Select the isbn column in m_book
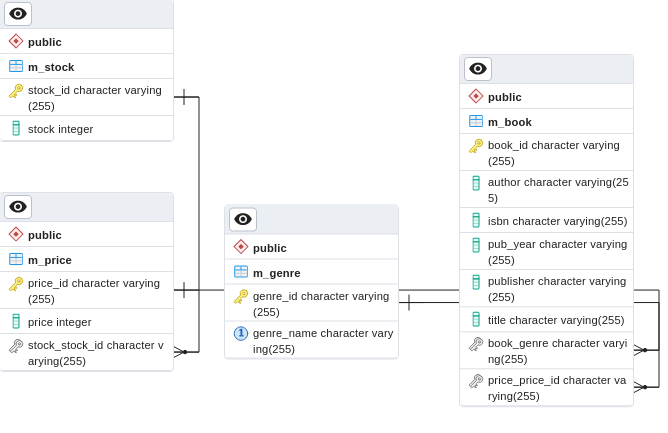 [557, 221]
